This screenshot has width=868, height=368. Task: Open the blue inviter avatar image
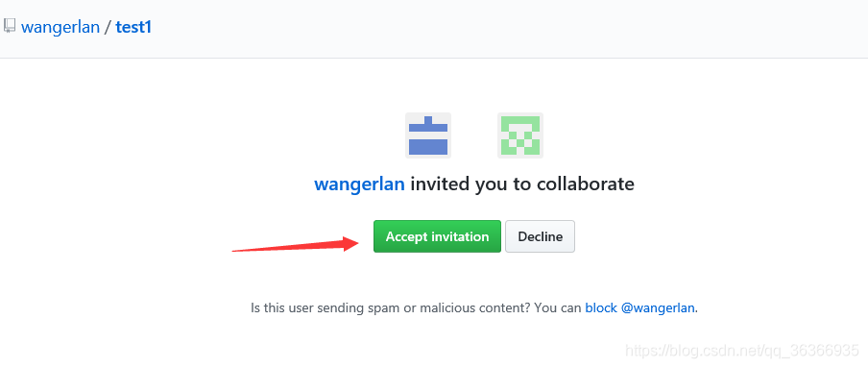(428, 135)
